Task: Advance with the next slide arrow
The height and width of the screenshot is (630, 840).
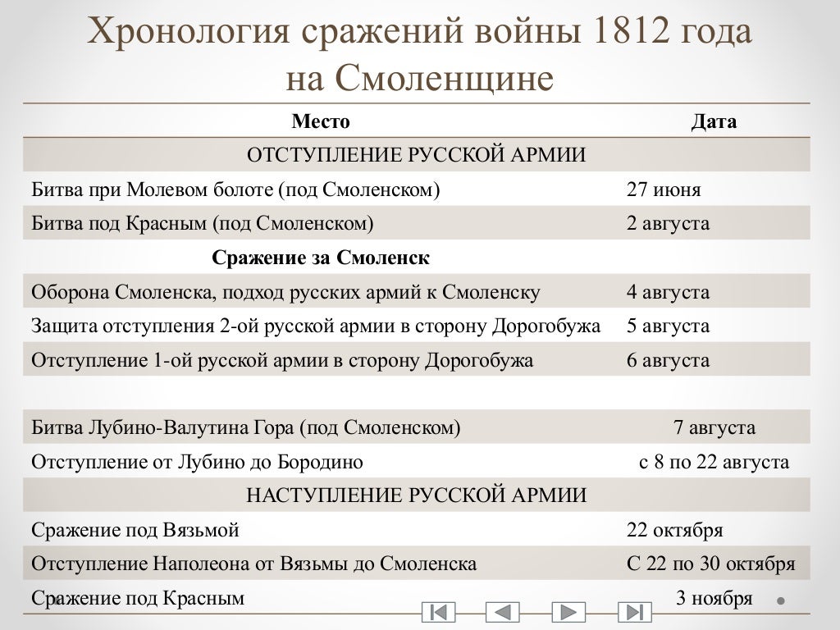Action: click(568, 612)
